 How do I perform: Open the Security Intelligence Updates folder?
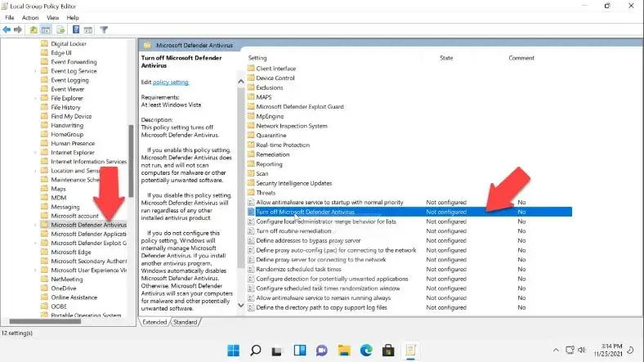pos(293,183)
